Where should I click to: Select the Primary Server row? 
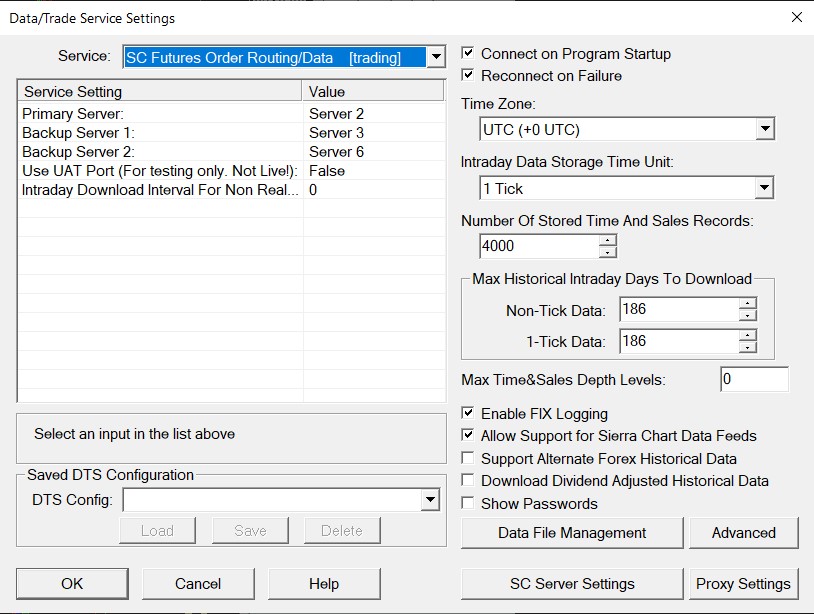click(x=232, y=114)
